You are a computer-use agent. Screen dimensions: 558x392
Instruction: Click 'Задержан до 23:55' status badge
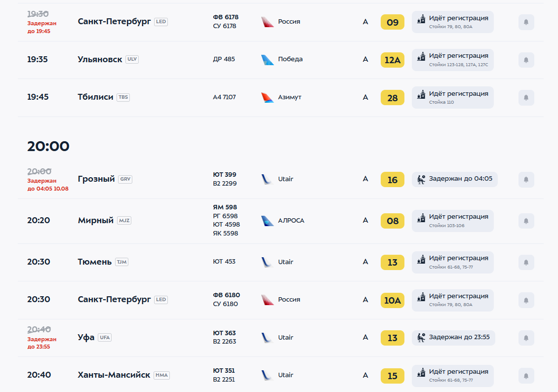tap(453, 338)
